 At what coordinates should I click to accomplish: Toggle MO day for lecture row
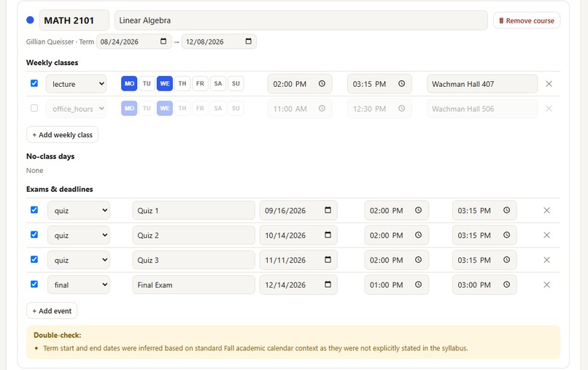click(129, 83)
